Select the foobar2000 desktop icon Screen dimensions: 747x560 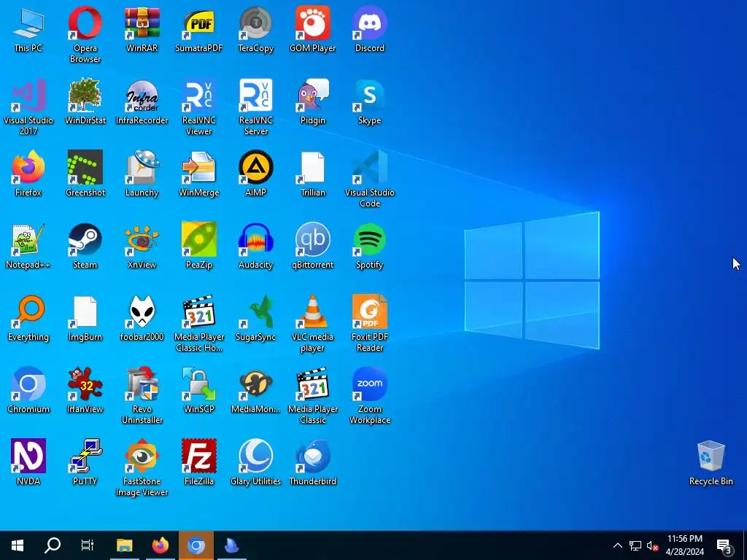(x=142, y=318)
